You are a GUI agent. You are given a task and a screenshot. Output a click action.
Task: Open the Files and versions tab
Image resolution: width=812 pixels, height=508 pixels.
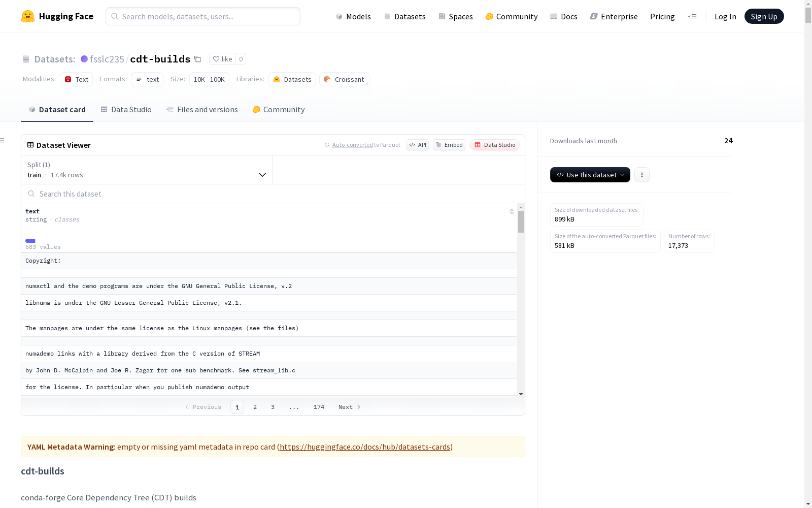coord(202,110)
